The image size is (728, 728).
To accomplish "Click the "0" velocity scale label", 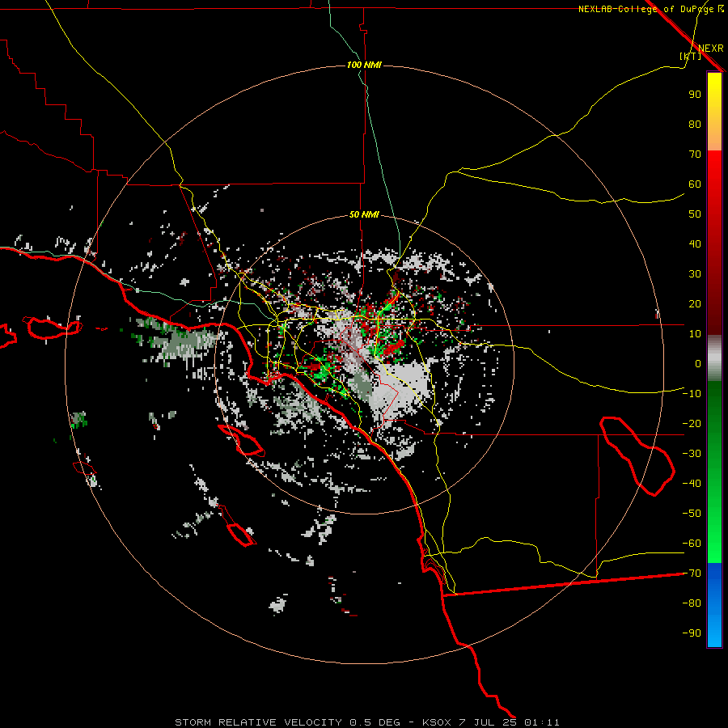I will pos(698,363).
